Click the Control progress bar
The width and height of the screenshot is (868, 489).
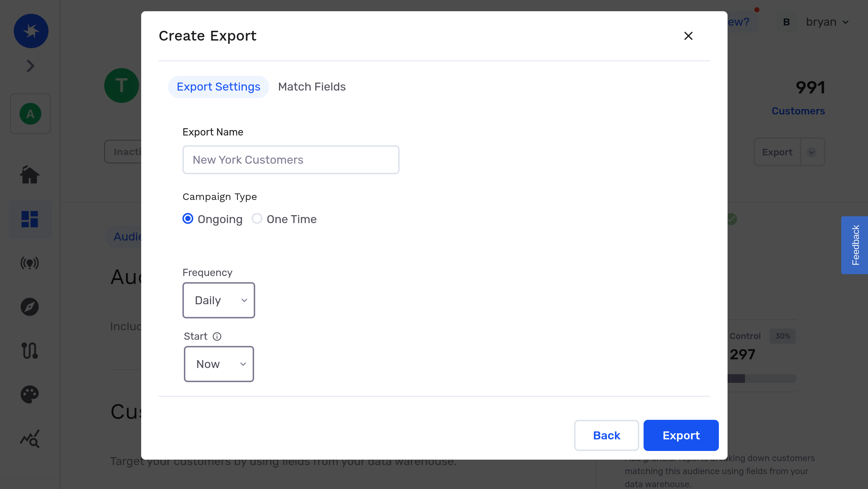coord(762,379)
